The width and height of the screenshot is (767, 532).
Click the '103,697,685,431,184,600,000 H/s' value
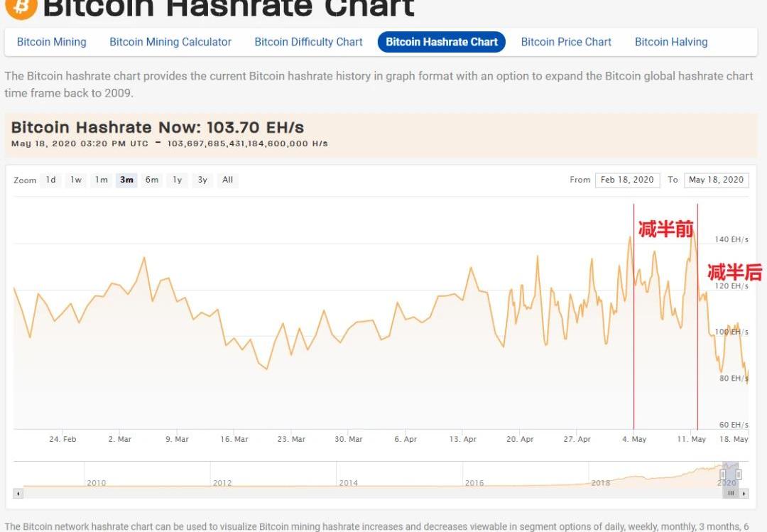click(248, 144)
